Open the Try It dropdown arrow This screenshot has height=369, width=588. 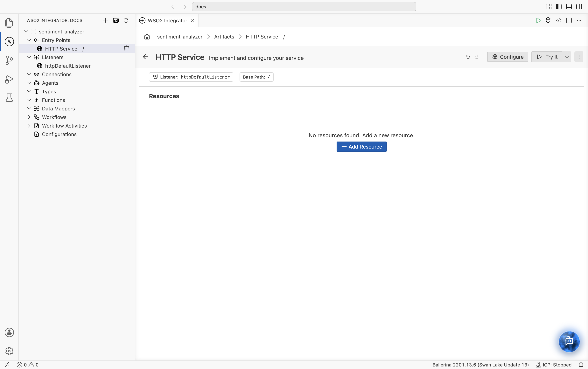[567, 57]
